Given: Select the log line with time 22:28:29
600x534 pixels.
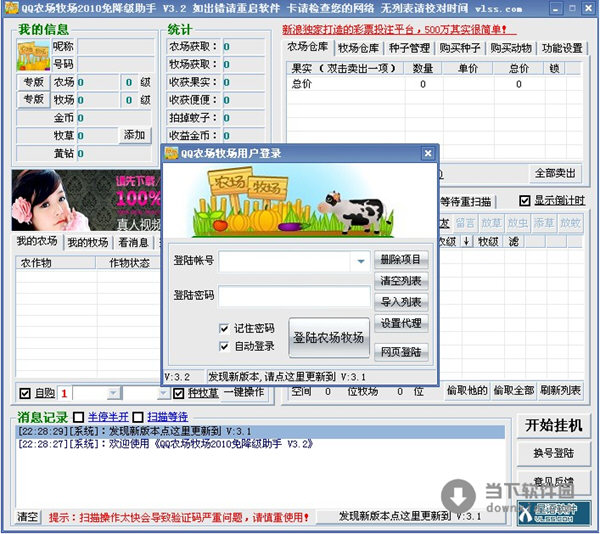Looking at the screenshot, I should click(x=260, y=431).
